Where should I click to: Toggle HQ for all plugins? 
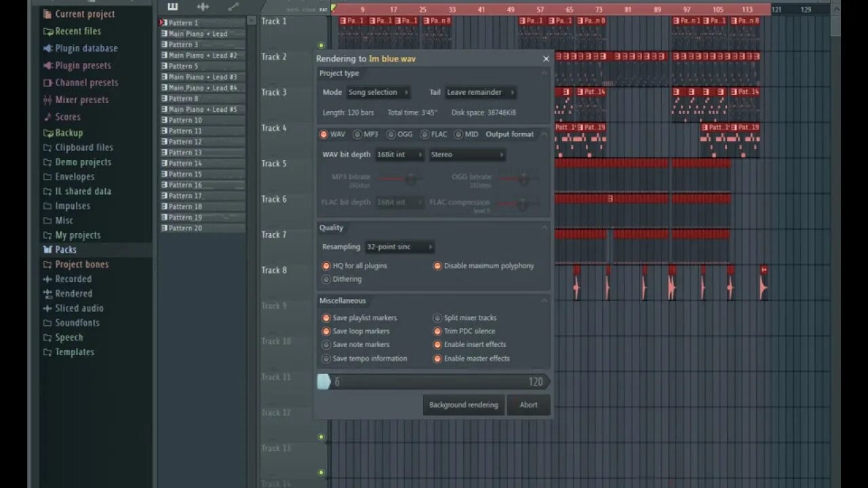326,266
